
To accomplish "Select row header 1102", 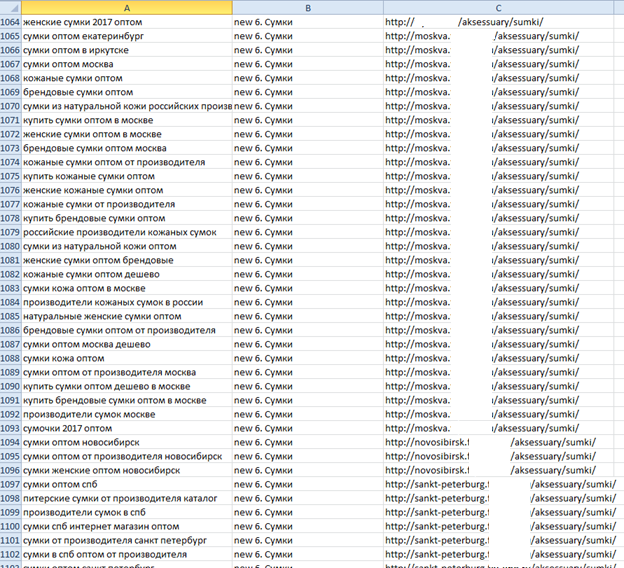I will click(10, 554).
